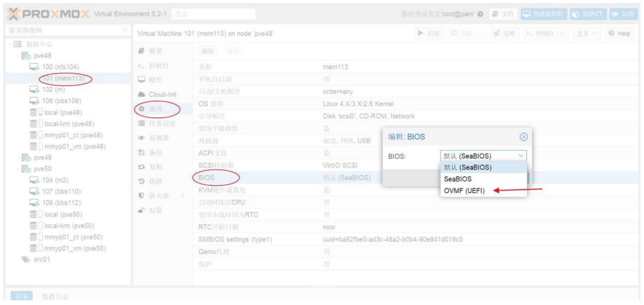Viewport: 644px width, 305px height.
Task: Select VM 104 (m2) in the tree
Action: click(x=55, y=180)
